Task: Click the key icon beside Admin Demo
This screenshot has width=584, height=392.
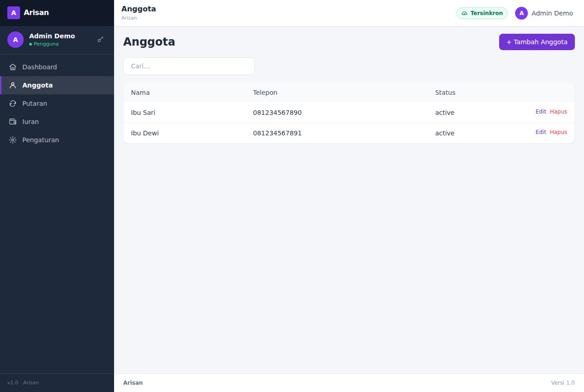Action: (100, 40)
